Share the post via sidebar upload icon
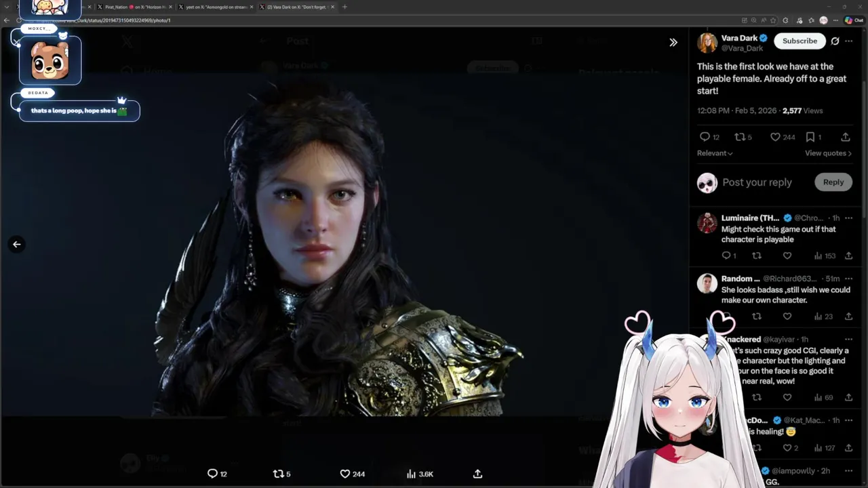Image resolution: width=868 pixels, height=488 pixels. point(845,137)
